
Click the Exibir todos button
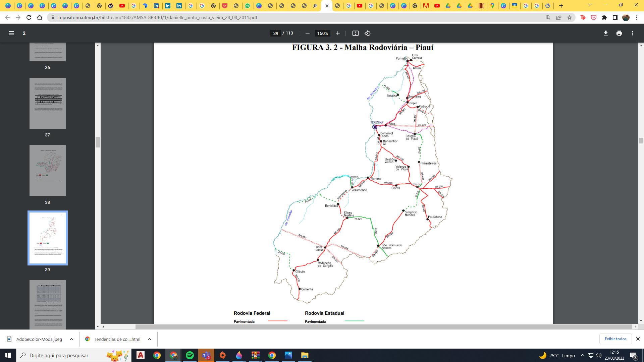click(x=615, y=339)
